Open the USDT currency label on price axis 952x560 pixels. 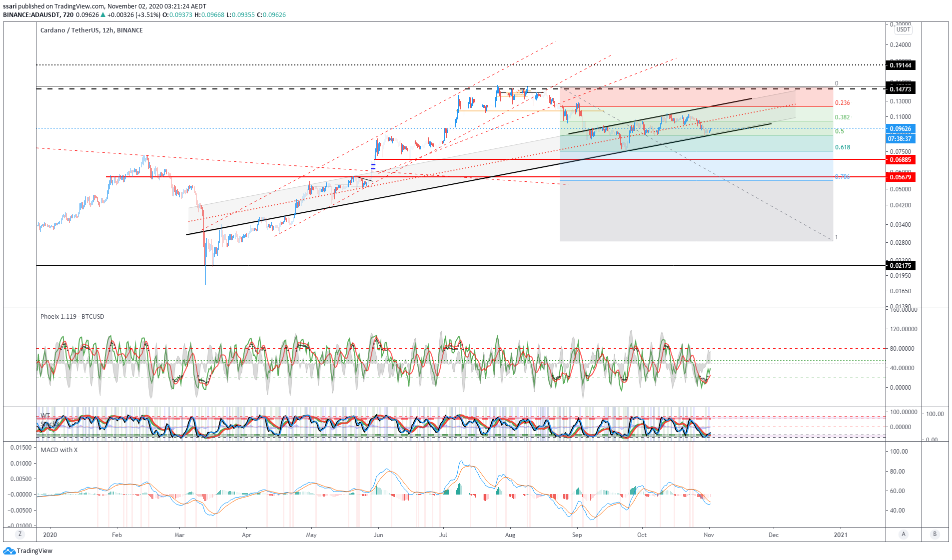click(x=903, y=29)
